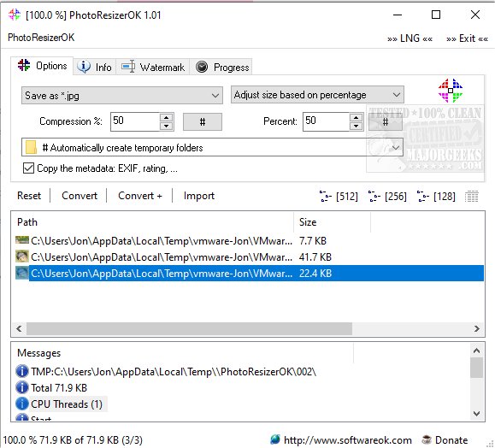Increase Compression percent with up arrow
Screen dimensions: 495x448
pos(166,118)
